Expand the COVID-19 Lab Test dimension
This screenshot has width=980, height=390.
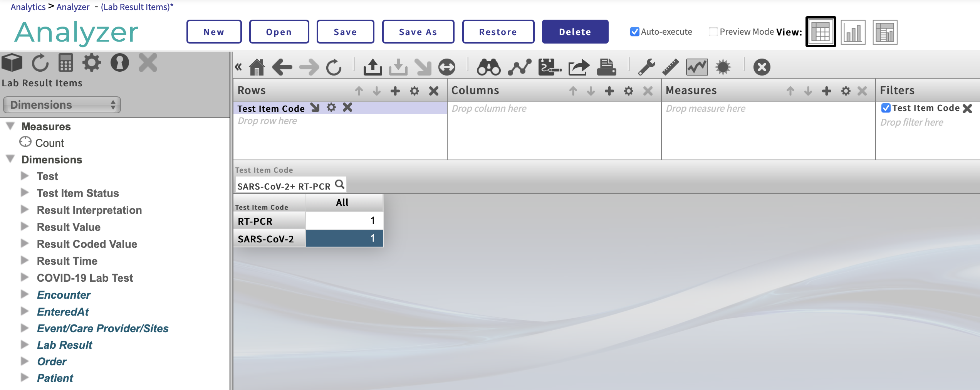[25, 277]
